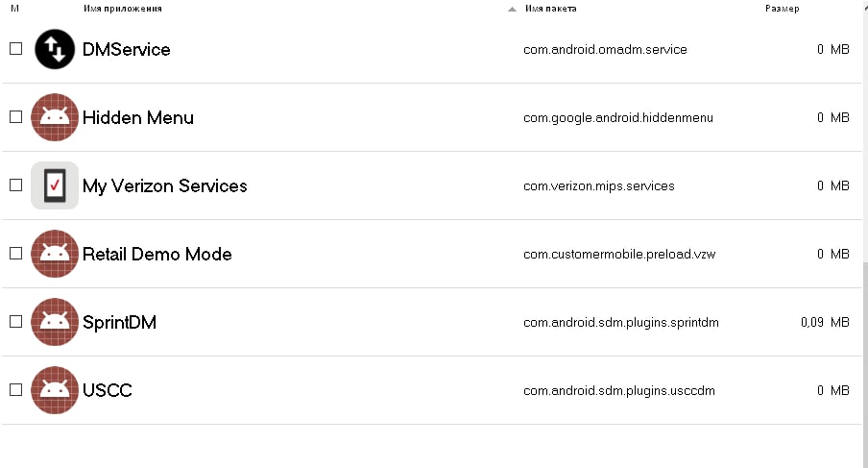This screenshot has height=468, width=868.
Task: Click the Hidden Menu android icon
Action: coord(54,117)
